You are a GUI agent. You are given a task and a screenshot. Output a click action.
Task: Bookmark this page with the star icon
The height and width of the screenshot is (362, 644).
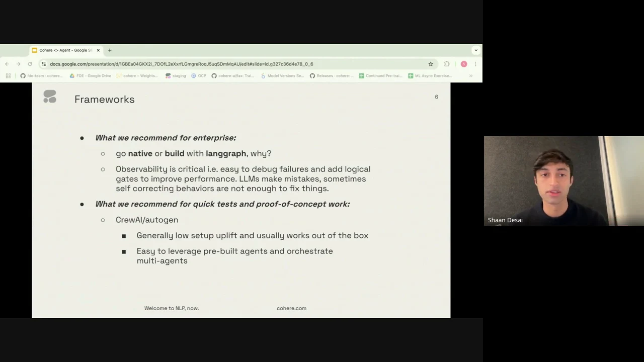tap(431, 64)
